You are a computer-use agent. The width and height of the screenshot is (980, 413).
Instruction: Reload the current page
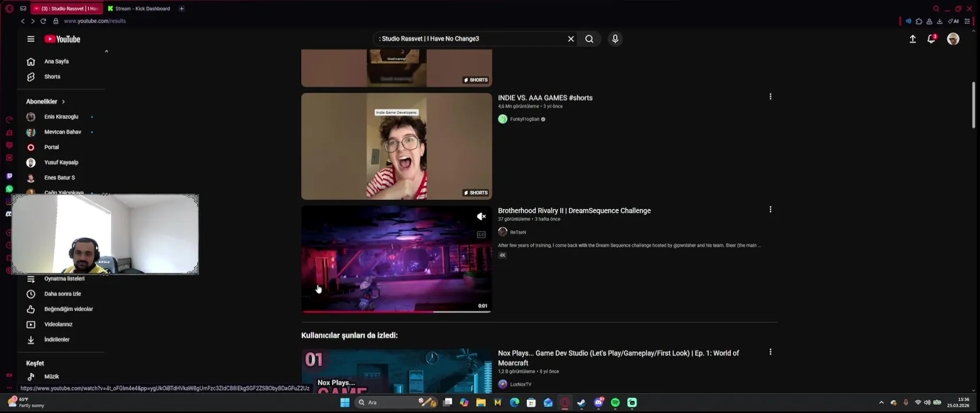[43, 21]
